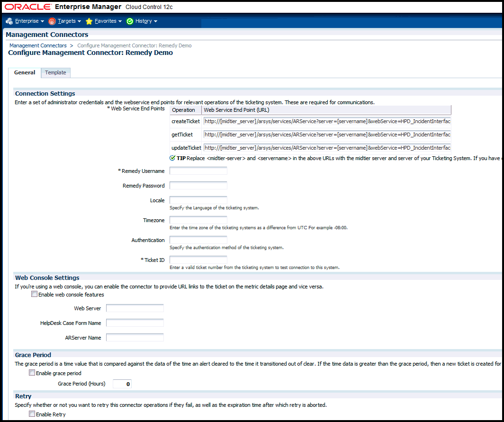Enable the grace period option
The image size is (504, 422).
point(32,372)
